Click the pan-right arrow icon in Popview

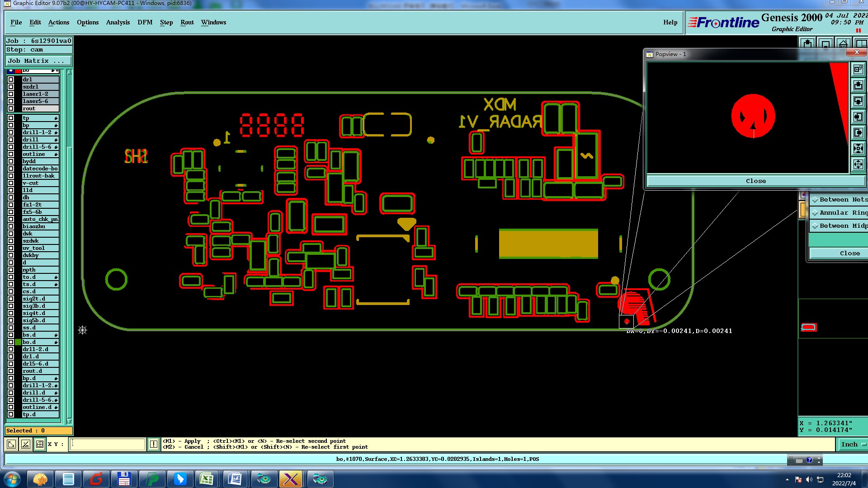858,132
